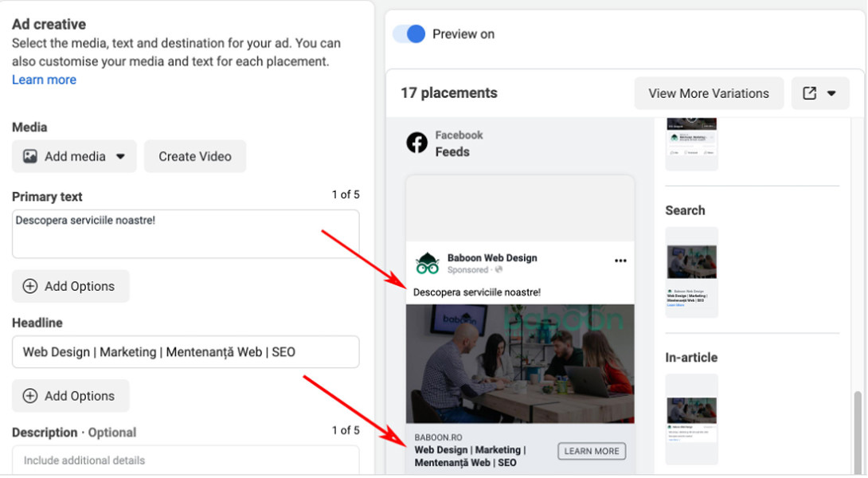868x478 pixels.
Task: Click the external share preview icon
Action: click(810, 93)
